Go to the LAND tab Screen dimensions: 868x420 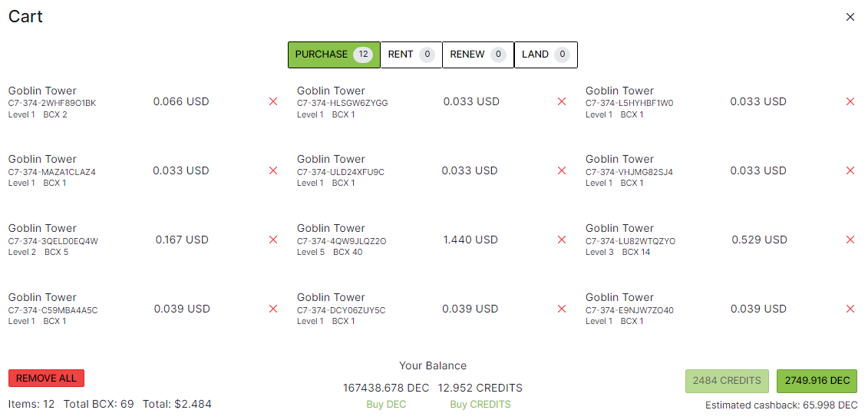(545, 55)
